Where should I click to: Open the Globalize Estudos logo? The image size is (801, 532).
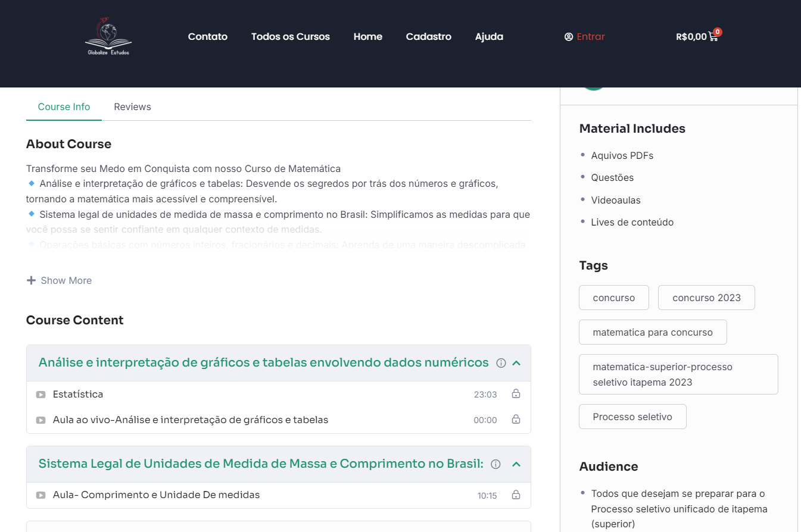(x=108, y=36)
